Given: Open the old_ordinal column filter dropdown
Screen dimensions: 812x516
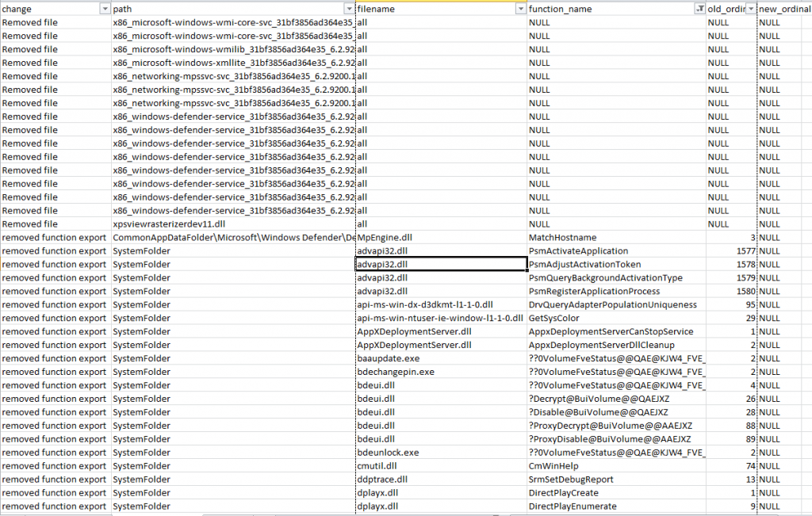Looking at the screenshot, I should coord(750,8).
